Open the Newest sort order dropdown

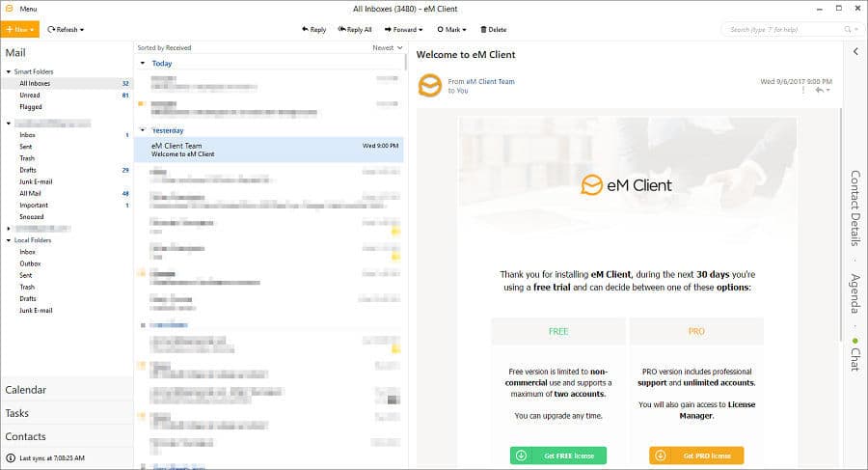[x=388, y=47]
